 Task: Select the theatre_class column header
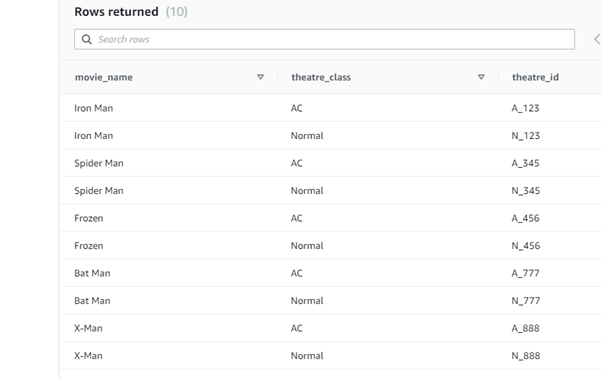[x=321, y=77]
